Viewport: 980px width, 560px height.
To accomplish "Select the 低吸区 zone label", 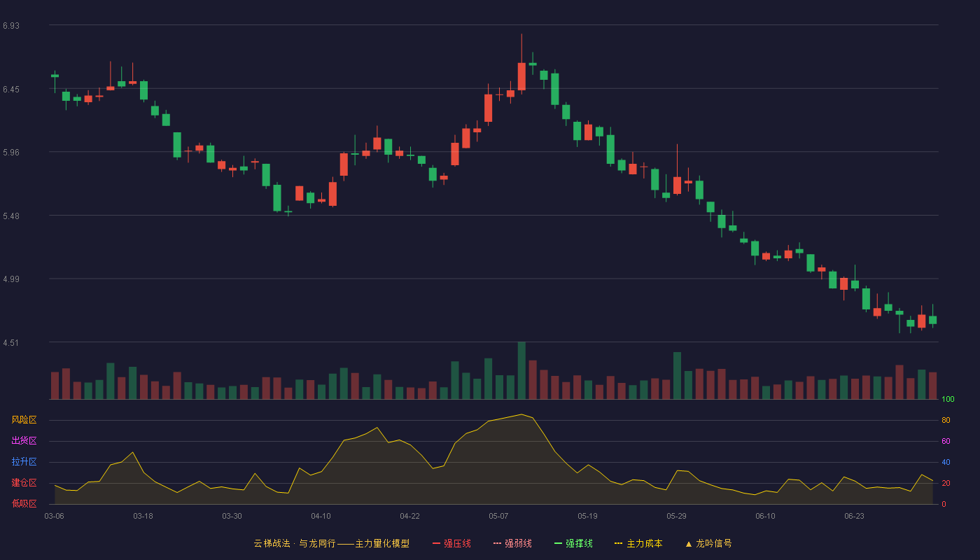I will click(x=24, y=503).
